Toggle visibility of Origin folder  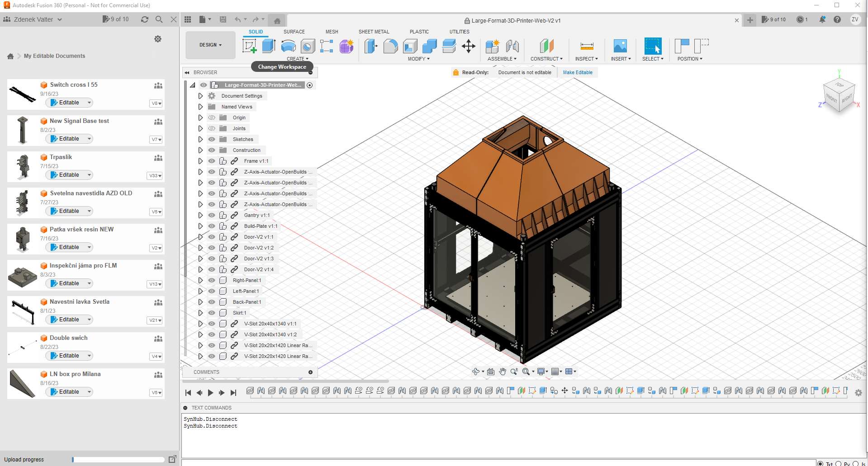click(211, 118)
